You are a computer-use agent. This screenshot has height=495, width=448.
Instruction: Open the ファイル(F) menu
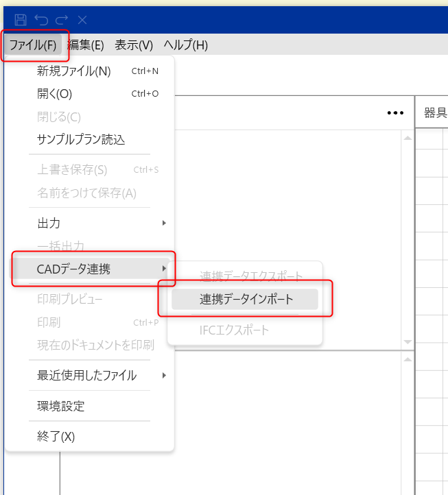pos(33,45)
